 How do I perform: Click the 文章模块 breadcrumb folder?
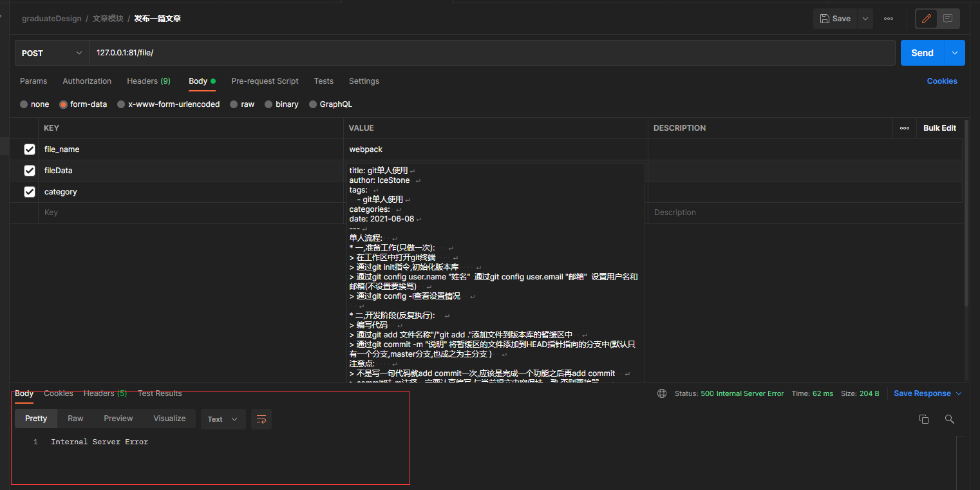[108, 19]
